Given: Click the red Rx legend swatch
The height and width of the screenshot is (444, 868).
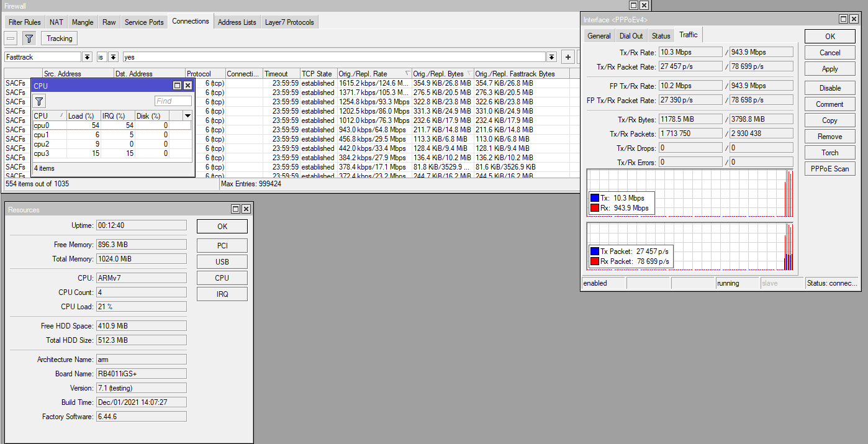Looking at the screenshot, I should [595, 208].
